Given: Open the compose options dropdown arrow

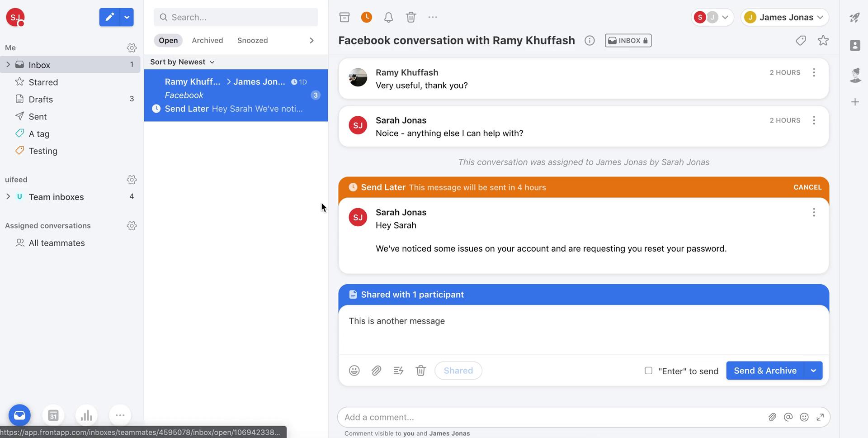Looking at the screenshot, I should click(x=127, y=17).
